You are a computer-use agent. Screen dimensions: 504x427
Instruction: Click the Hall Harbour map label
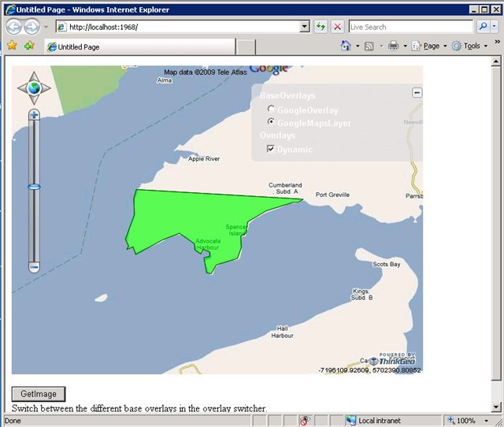(x=282, y=332)
